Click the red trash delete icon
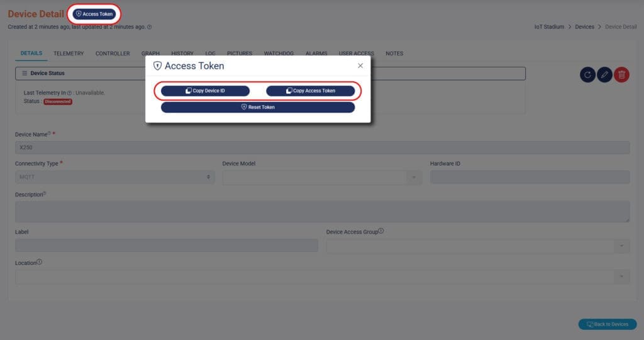 [621, 75]
